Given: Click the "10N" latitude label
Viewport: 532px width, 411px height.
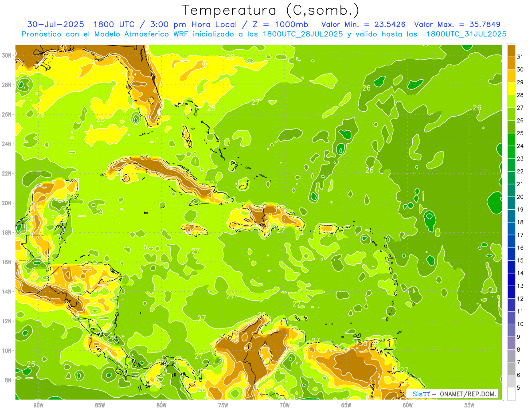Looking at the screenshot, I should pyautogui.click(x=8, y=350).
